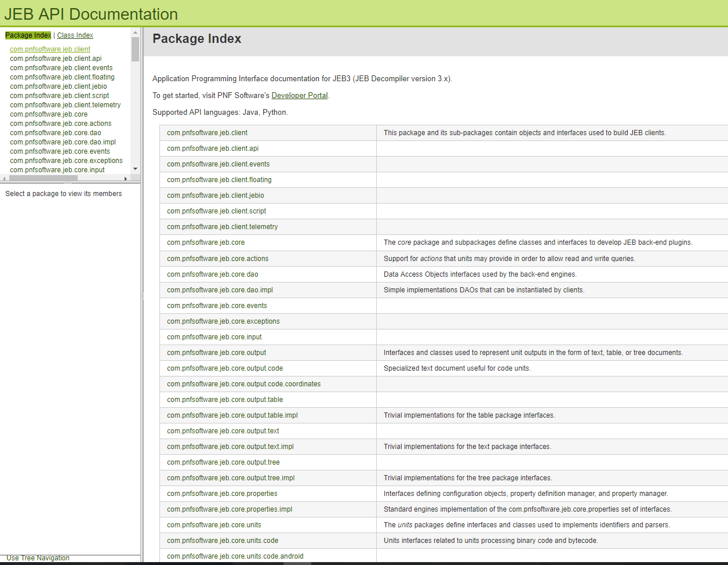The image size is (728, 565).
Task: Open com.pnfsoftware.jeb.core.output.table link
Action: pos(225,400)
